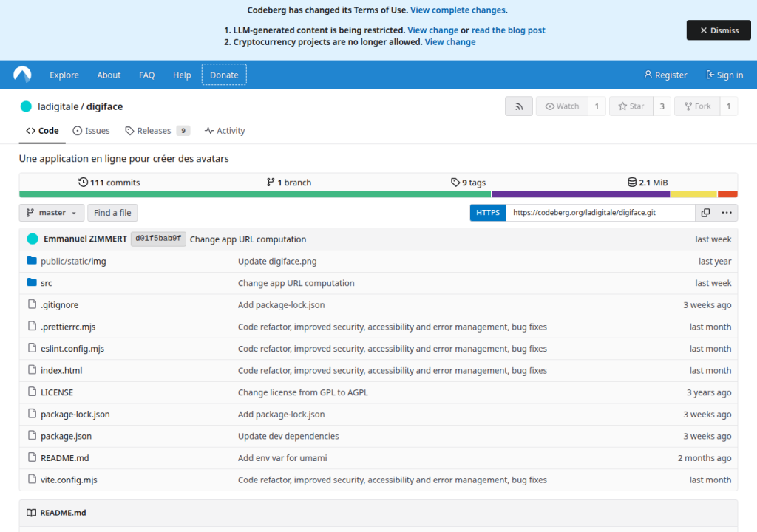Click the Codeberg mountain logo
The image size is (757, 532).
pos(22,75)
